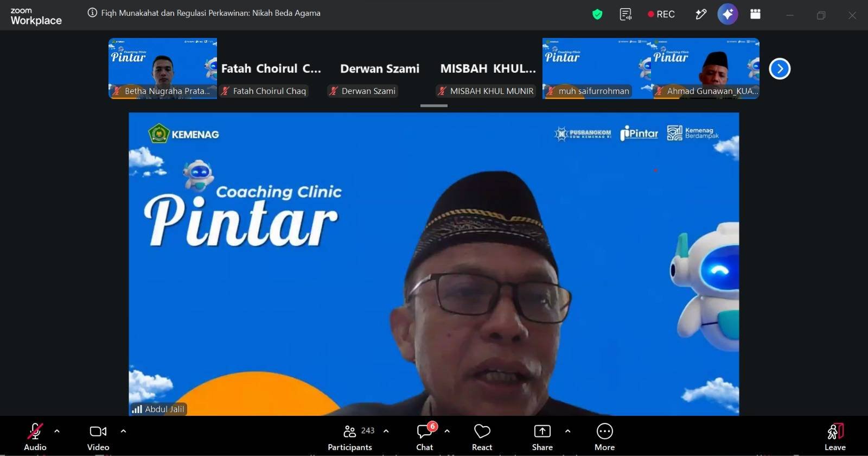
Task: Toggle the Video camera button
Action: [98, 436]
